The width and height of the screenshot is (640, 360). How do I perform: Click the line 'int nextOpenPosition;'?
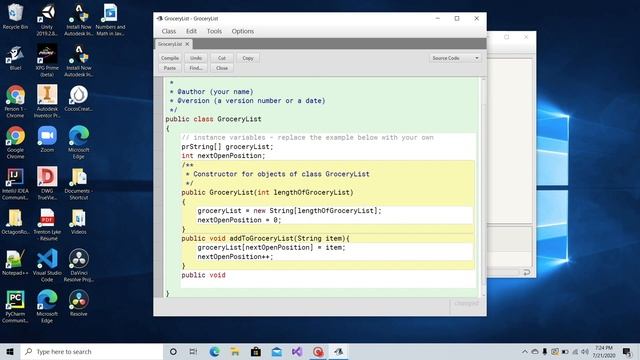click(223, 156)
